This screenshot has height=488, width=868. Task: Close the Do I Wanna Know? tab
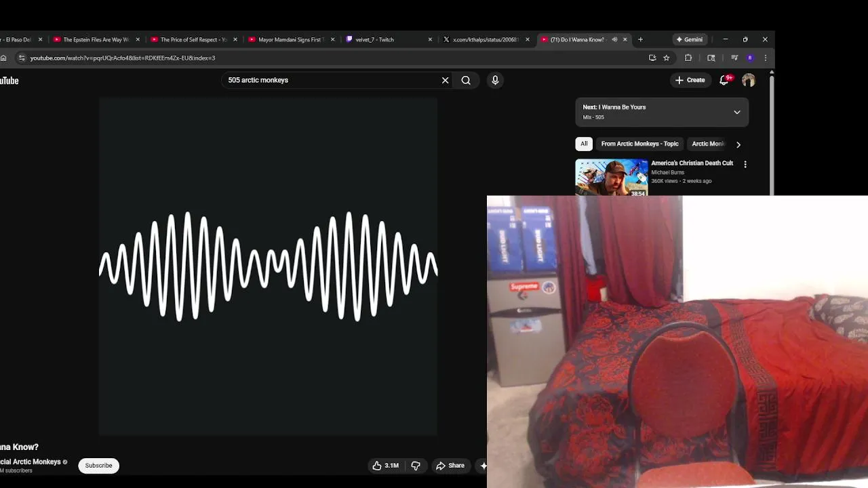pyautogui.click(x=625, y=39)
